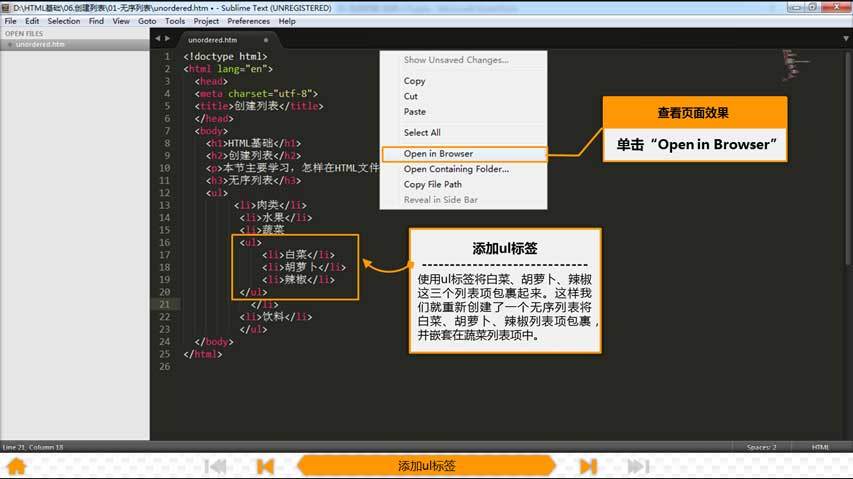Click the li 辣椒 line

point(298,279)
